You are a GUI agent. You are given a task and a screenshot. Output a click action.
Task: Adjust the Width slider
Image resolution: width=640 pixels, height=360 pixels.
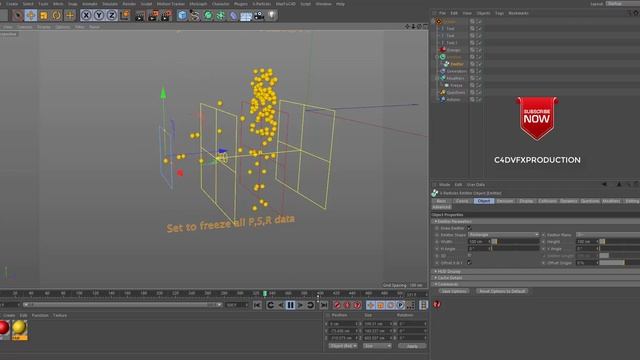[x=515, y=242]
